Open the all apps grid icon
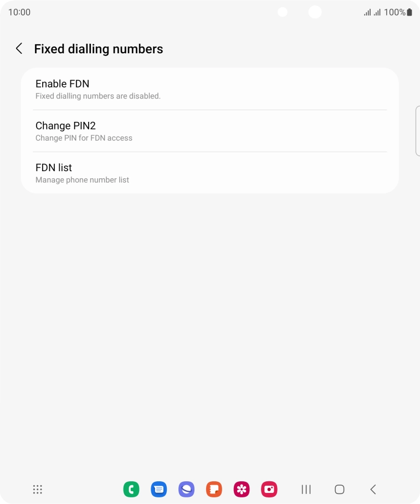Image resolution: width=420 pixels, height=504 pixels. coord(38,490)
